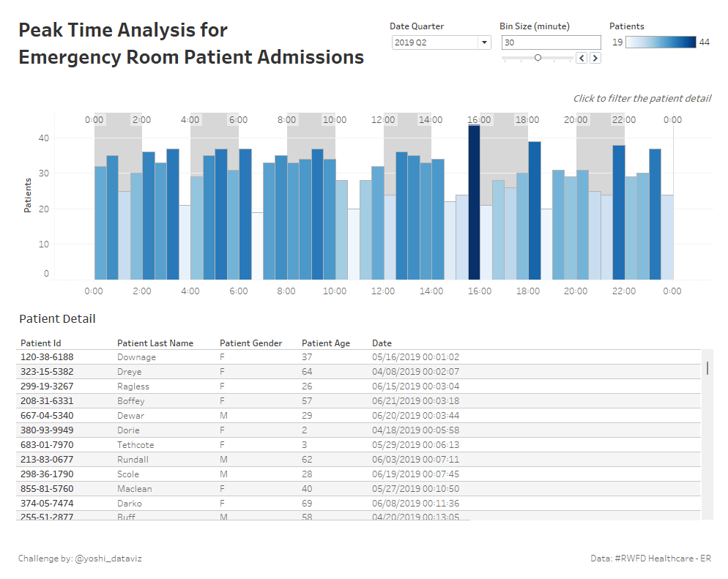This screenshot has width=728, height=579.
Task: Click the Patient Age column header
Action: pyautogui.click(x=325, y=343)
